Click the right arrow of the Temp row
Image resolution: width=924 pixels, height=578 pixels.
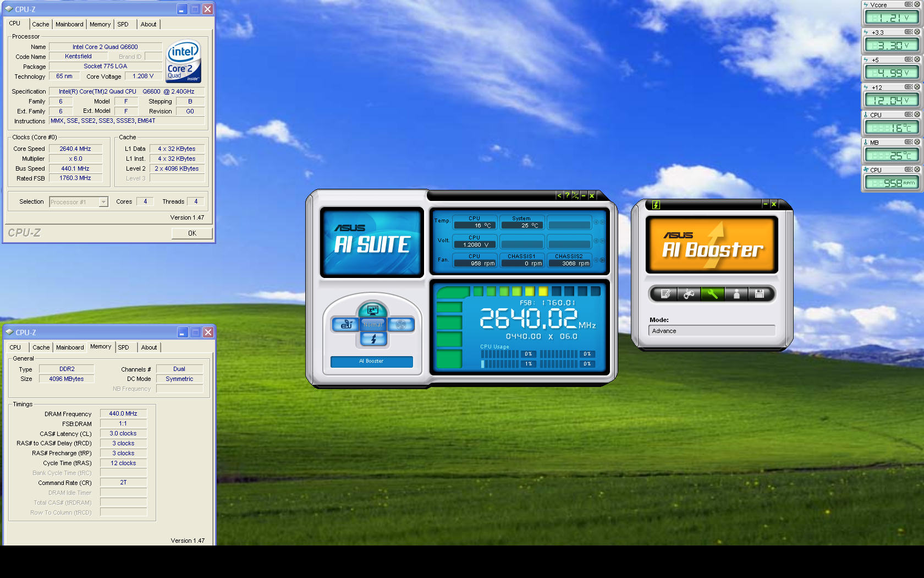(602, 222)
